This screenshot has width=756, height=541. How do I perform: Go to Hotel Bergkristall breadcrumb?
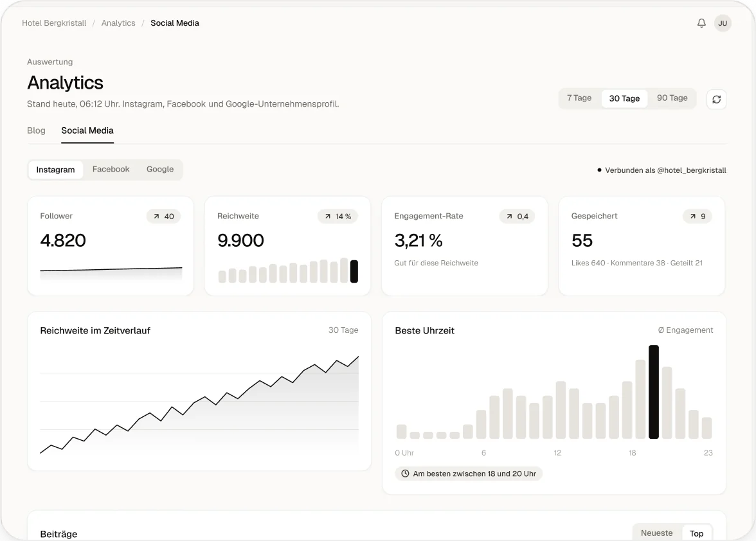(x=54, y=23)
